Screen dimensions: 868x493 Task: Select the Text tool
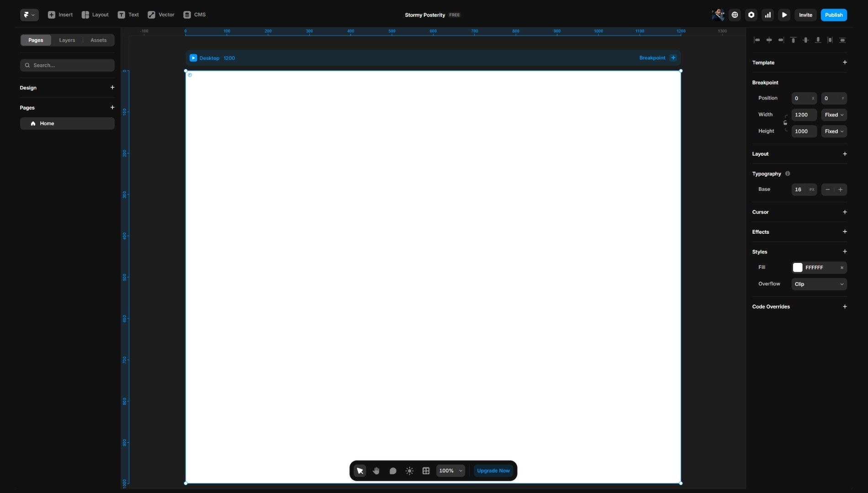[x=128, y=15]
